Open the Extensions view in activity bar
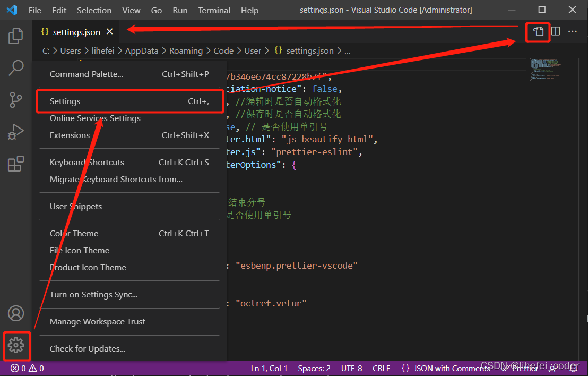This screenshot has width=588, height=376. click(x=16, y=164)
